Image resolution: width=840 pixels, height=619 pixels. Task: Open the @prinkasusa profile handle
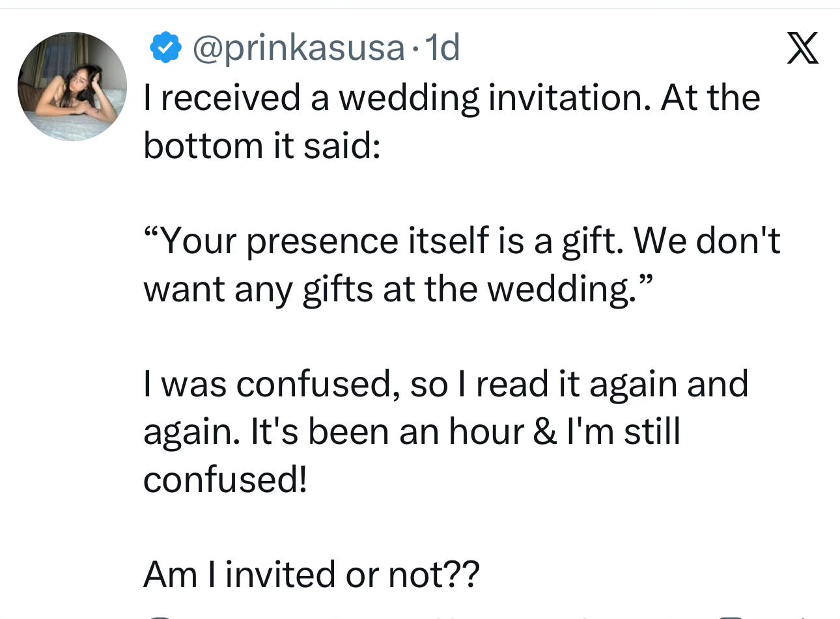point(298,48)
